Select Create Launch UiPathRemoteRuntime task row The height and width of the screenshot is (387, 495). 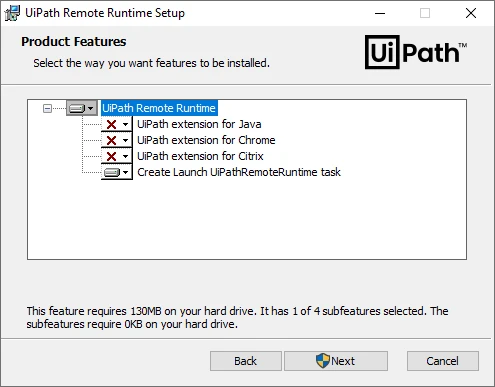coord(239,172)
